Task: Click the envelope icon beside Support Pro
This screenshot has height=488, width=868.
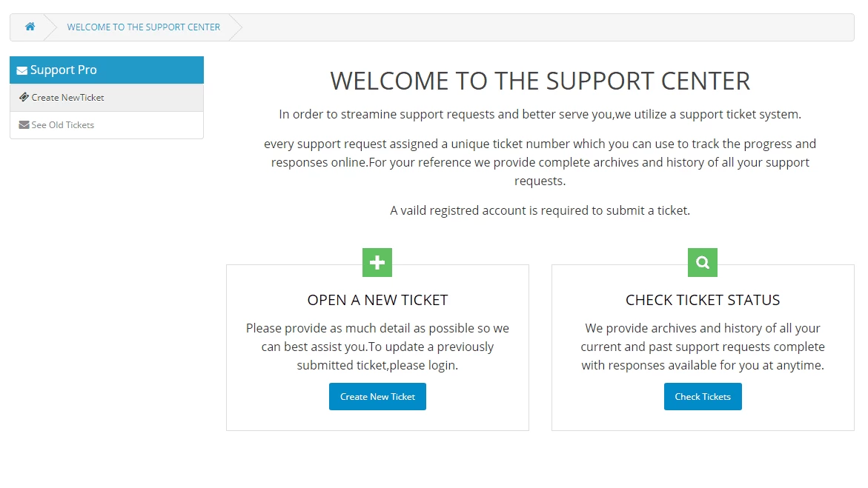Action: coord(21,70)
